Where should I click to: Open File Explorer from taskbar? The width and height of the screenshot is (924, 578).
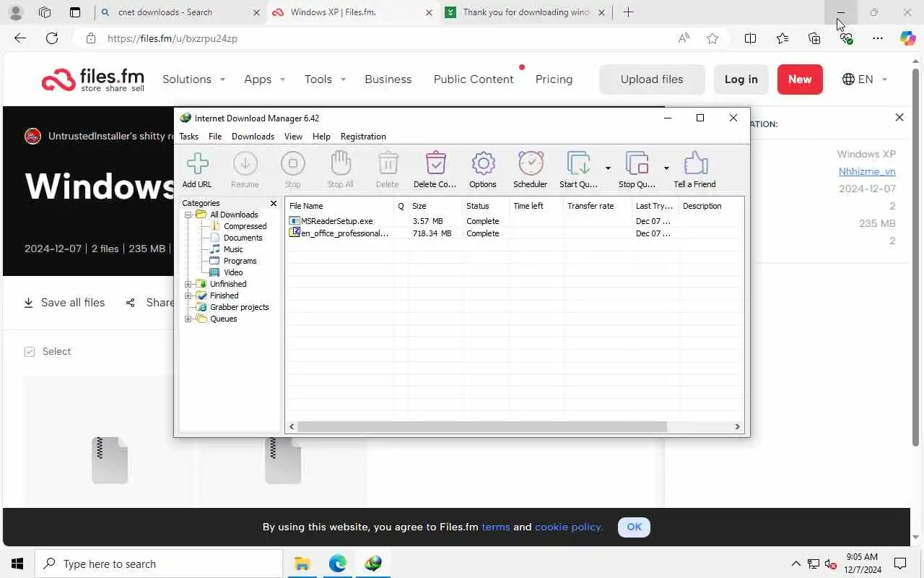tap(302, 564)
